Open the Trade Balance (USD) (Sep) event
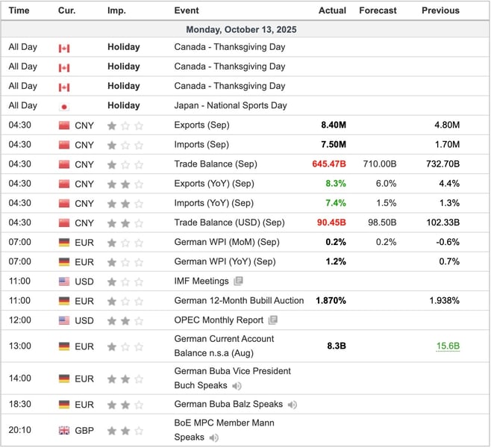This screenshot has width=491, height=448. pos(229,223)
